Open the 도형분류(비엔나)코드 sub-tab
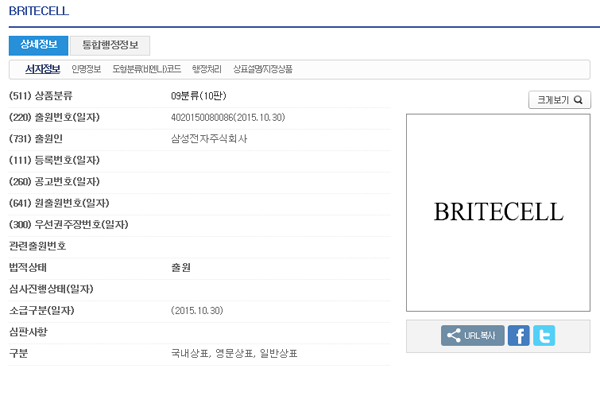600x400 pixels. tap(147, 69)
